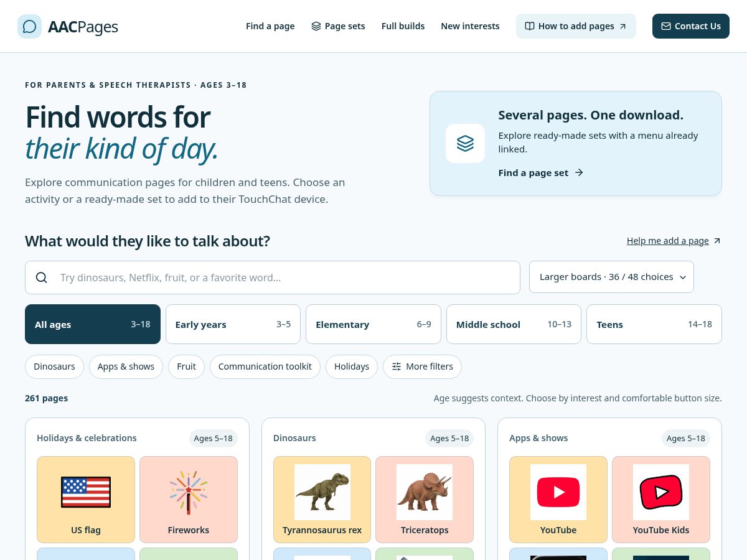
Task: Toggle the Communication toolkit filter chip
Action: 265,366
